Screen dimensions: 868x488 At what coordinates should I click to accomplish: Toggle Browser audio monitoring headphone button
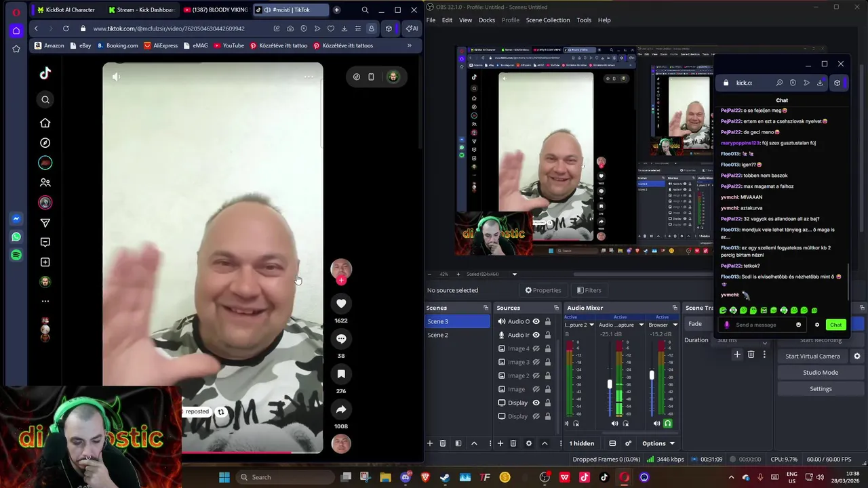tap(668, 424)
